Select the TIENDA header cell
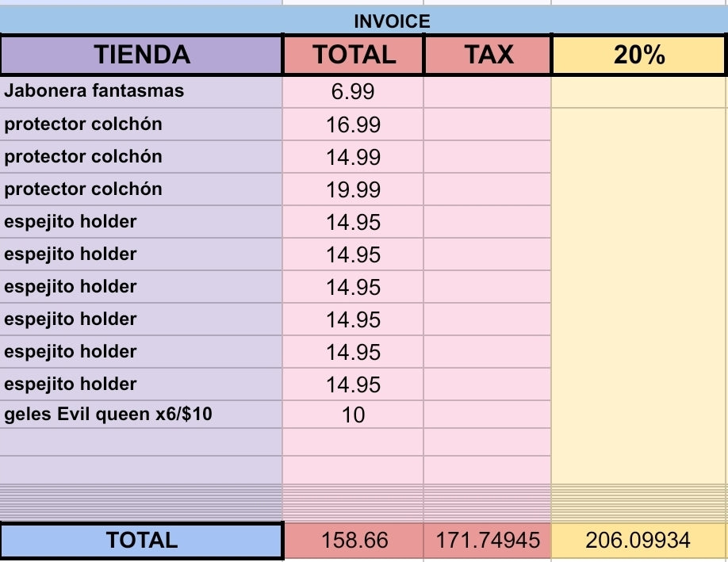This screenshot has width=728, height=562. point(142,55)
